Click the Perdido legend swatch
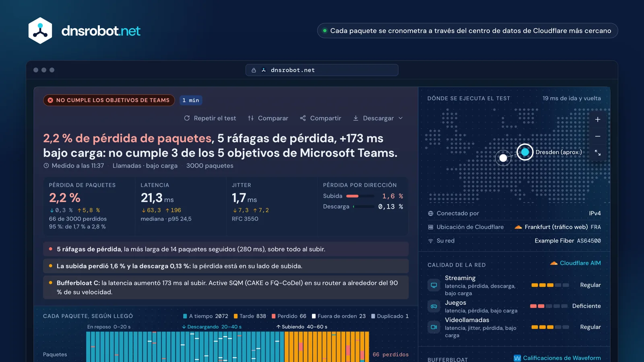644x362 pixels. point(274,316)
